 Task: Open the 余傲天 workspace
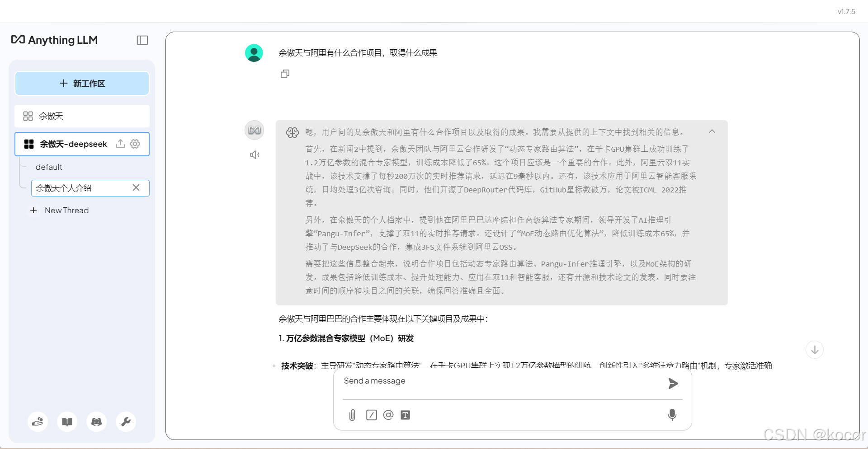tap(82, 116)
